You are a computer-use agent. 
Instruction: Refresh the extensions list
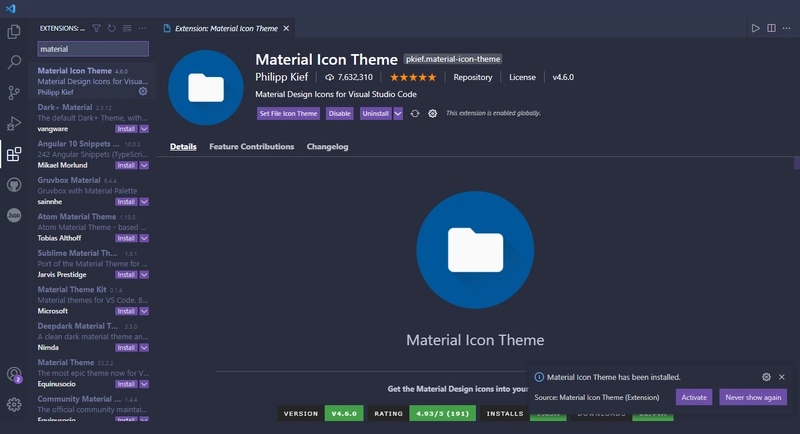112,29
